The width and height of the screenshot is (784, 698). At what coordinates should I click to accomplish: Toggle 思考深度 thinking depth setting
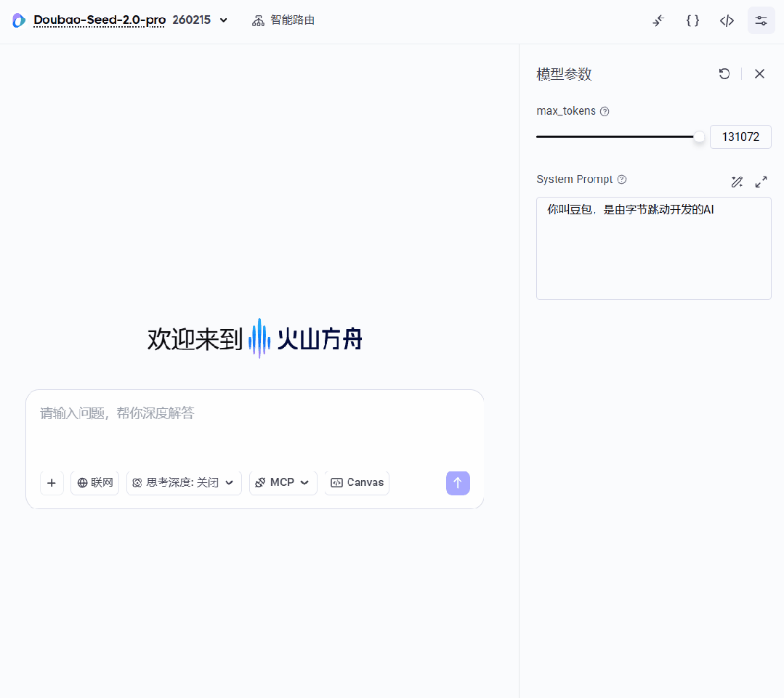click(x=178, y=482)
